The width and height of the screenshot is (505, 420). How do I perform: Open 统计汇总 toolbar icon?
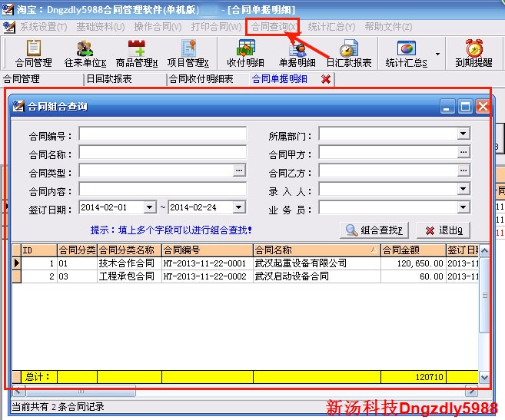click(x=407, y=54)
